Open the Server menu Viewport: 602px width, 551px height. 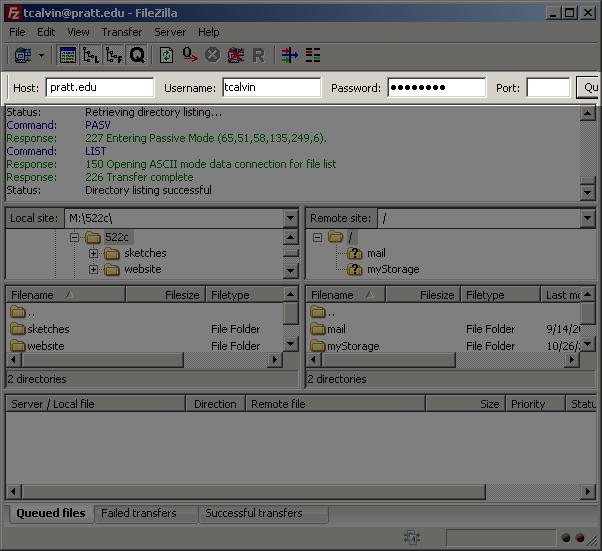[x=170, y=32]
